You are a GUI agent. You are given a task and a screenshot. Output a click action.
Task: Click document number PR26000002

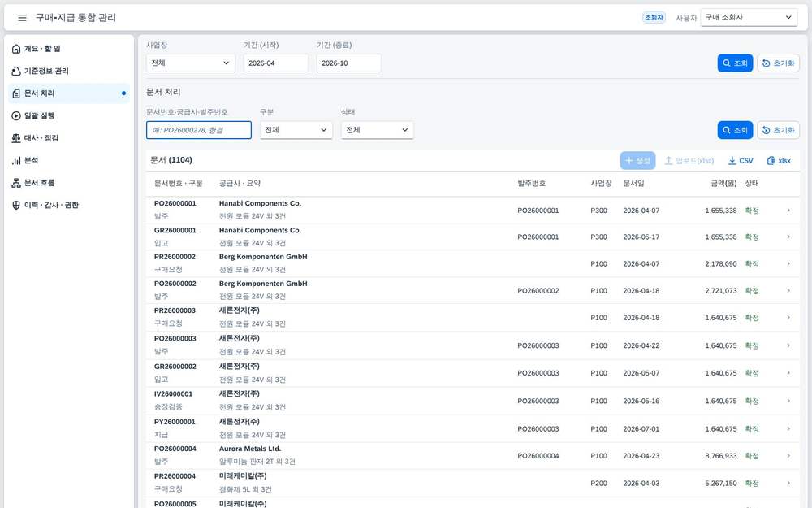click(x=175, y=257)
